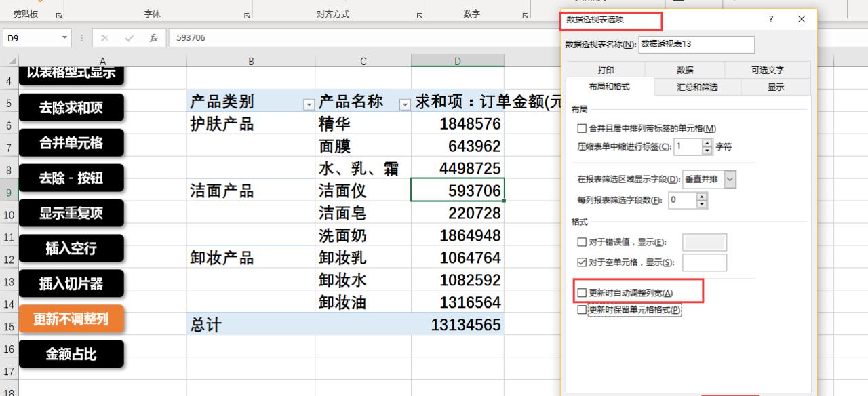Screen dimensions: 868x396
Task: Click the 合并单元格 button
Action: click(71, 143)
